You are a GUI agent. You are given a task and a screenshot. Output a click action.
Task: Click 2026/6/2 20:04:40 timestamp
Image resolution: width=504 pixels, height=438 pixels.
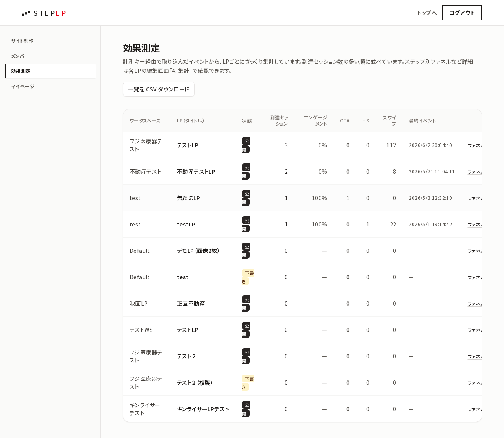pyautogui.click(x=430, y=145)
